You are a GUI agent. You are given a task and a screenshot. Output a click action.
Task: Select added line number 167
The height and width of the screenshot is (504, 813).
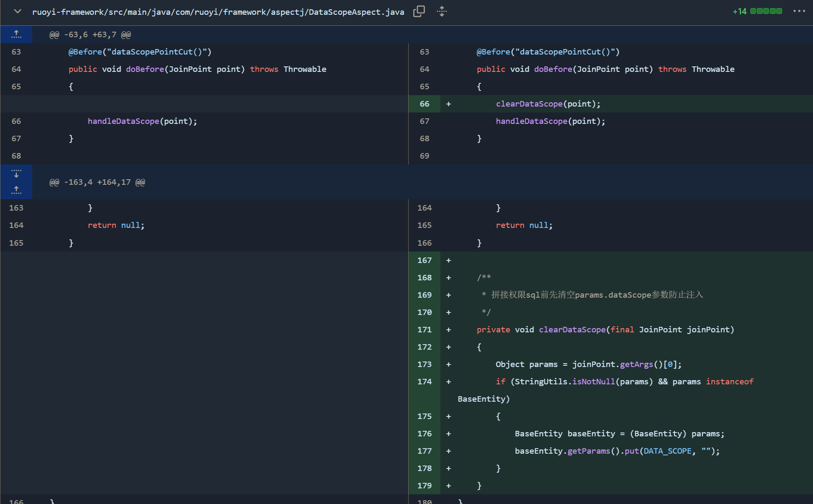[424, 260]
